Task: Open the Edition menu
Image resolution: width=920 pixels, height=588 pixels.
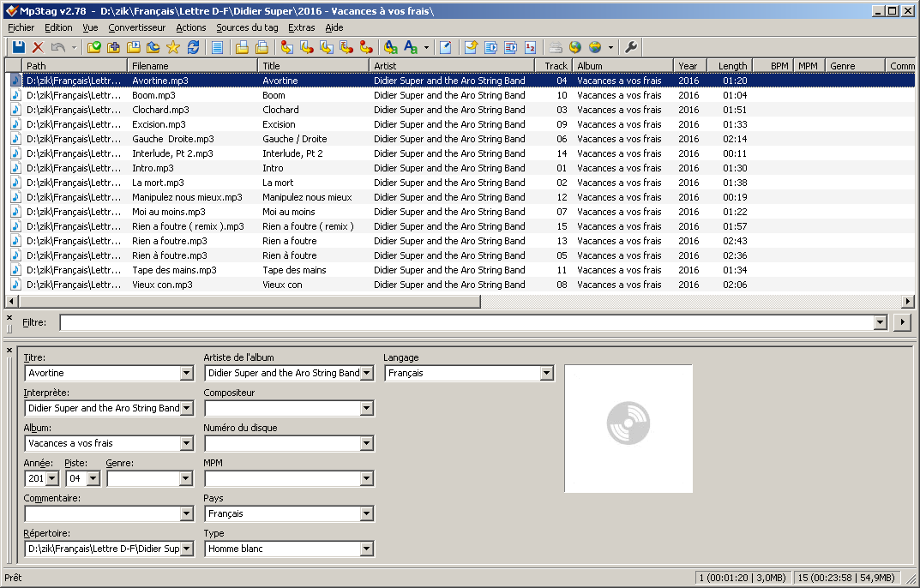Action: (58, 27)
